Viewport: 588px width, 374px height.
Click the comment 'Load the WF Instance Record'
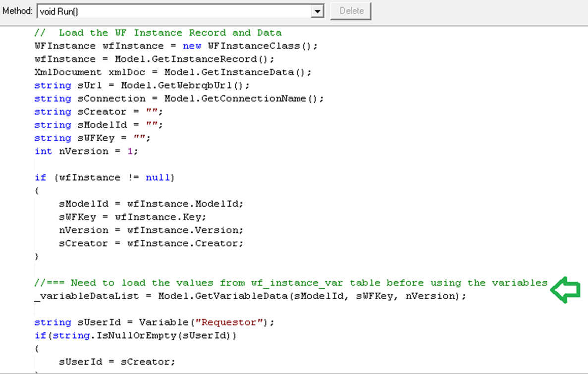pos(163,32)
